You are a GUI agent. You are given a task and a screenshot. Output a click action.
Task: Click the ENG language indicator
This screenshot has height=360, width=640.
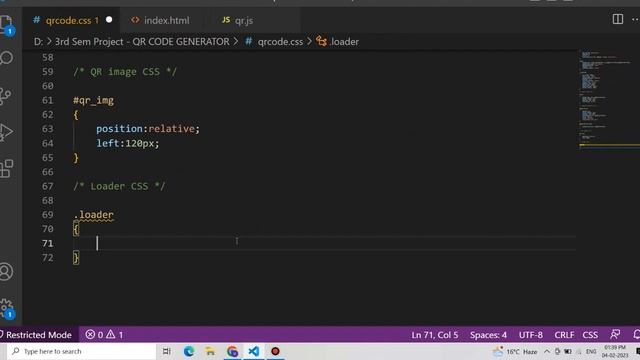pyautogui.click(x=591, y=351)
